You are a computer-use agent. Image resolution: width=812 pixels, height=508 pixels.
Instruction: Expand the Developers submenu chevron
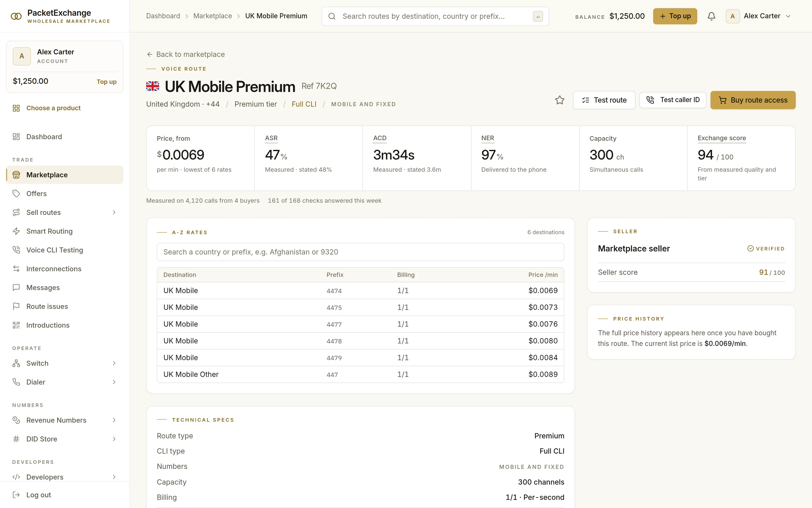tap(114, 477)
